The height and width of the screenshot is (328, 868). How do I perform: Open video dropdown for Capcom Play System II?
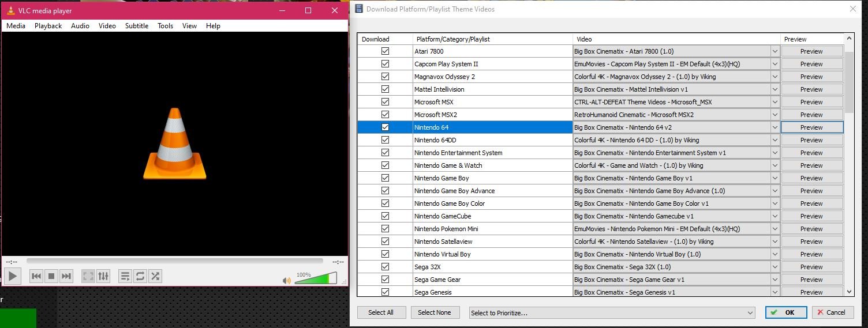point(775,64)
